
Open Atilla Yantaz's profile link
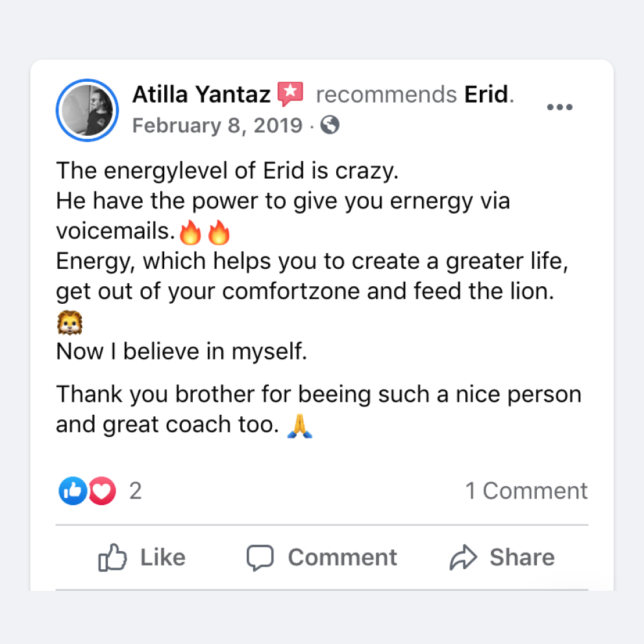200,93
